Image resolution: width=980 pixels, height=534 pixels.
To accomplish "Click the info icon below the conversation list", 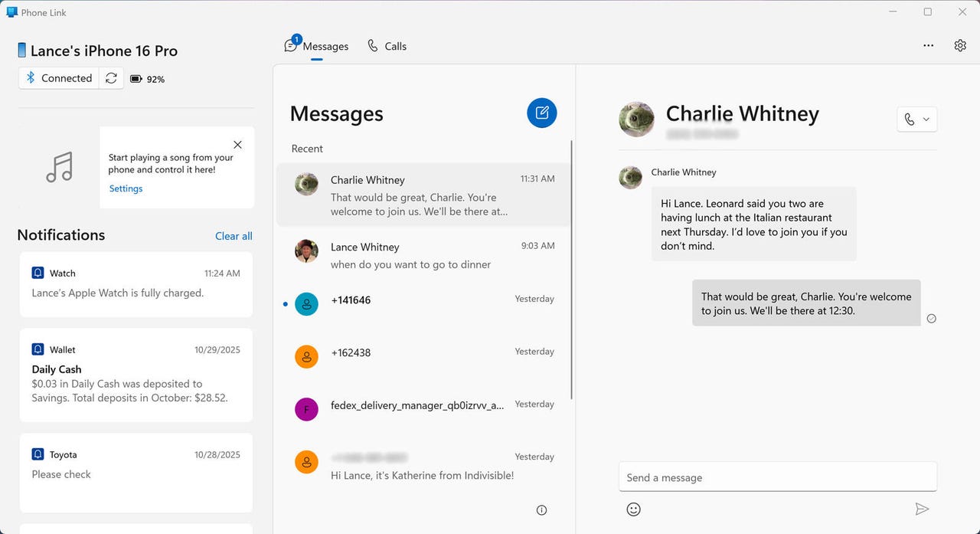I will click(541, 509).
